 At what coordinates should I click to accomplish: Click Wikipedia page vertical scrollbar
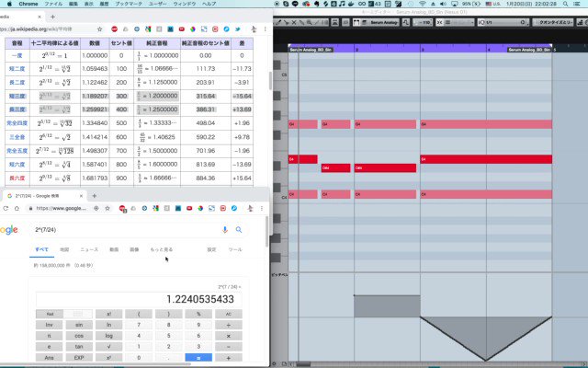(270, 80)
